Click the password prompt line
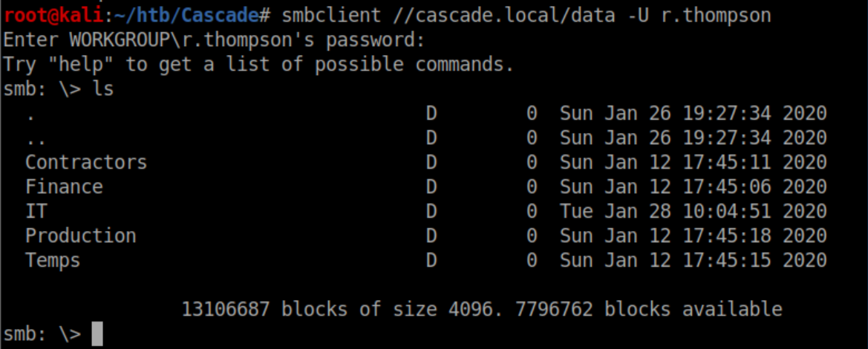This screenshot has height=349, width=868. pos(214,39)
